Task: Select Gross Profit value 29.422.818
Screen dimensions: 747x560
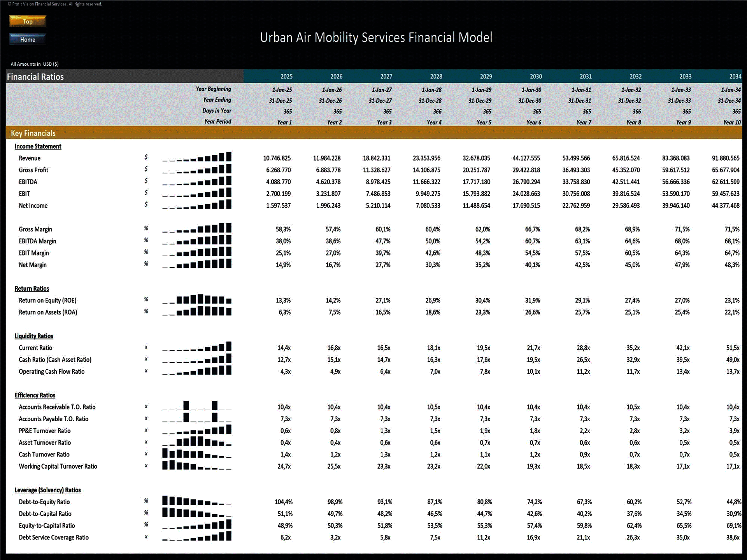Action: tap(526, 170)
